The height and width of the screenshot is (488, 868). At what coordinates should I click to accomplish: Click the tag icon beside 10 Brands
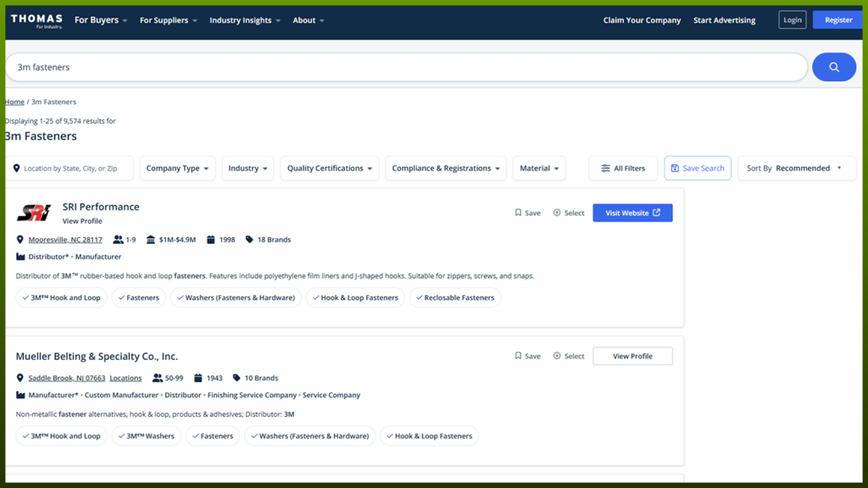(237, 378)
